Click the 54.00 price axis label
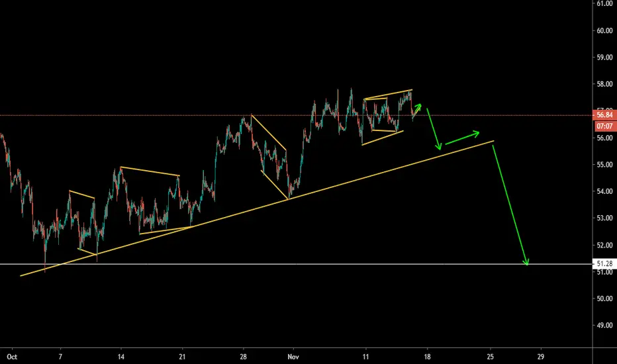 [604, 192]
